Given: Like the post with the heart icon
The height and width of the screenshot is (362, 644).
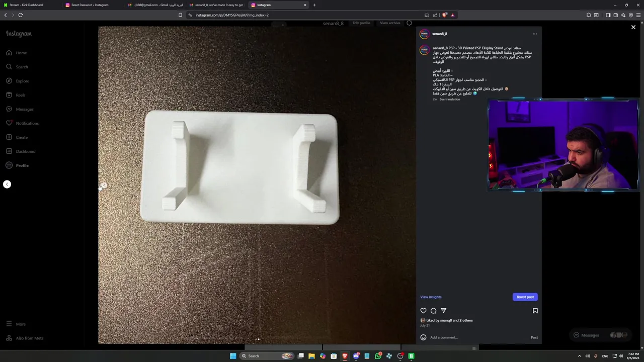Looking at the screenshot, I should point(423,311).
